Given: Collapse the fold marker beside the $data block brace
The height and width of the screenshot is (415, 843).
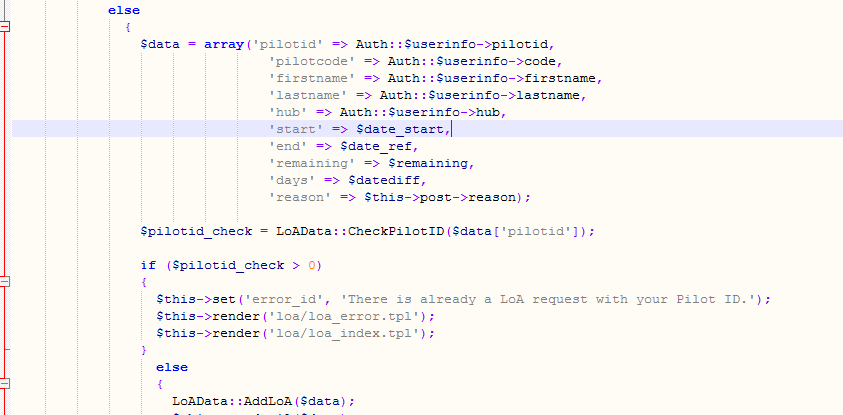Looking at the screenshot, I should click(x=4, y=26).
